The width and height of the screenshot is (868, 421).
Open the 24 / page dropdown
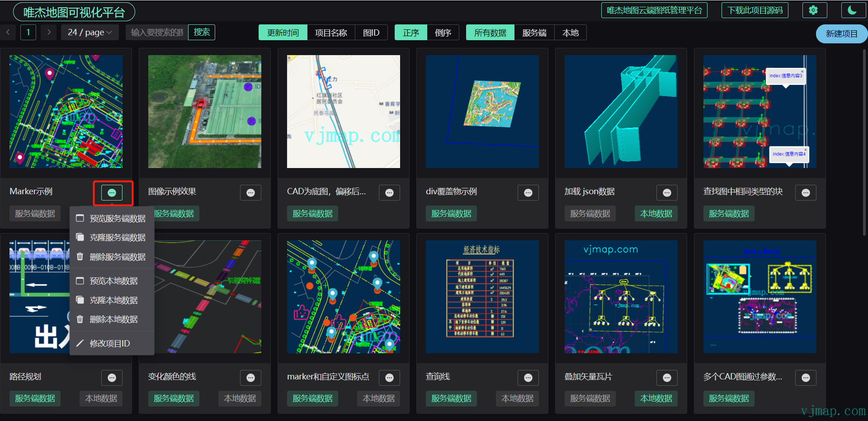[90, 32]
